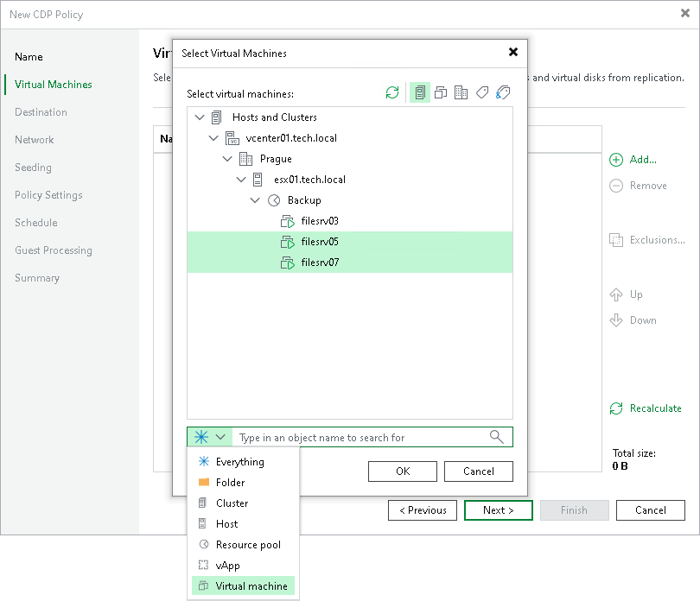
Task: Collapse the Prague datacenter node
Action: pos(227,159)
